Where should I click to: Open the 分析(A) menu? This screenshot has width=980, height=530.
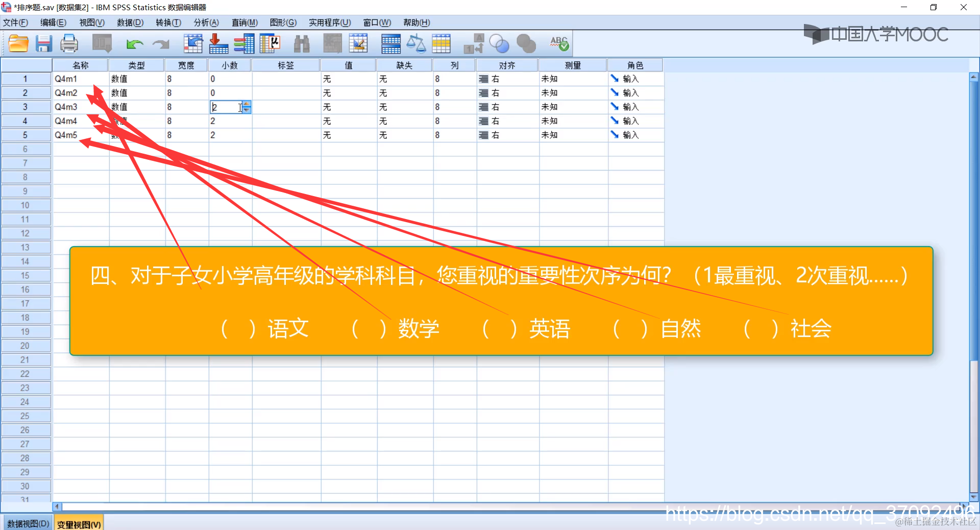(x=206, y=22)
